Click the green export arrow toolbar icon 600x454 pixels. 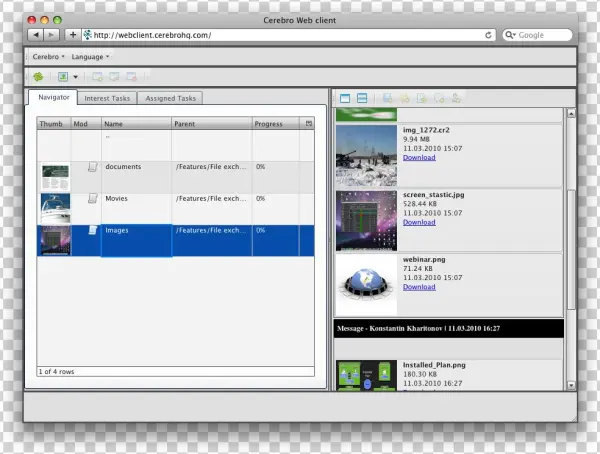point(62,76)
